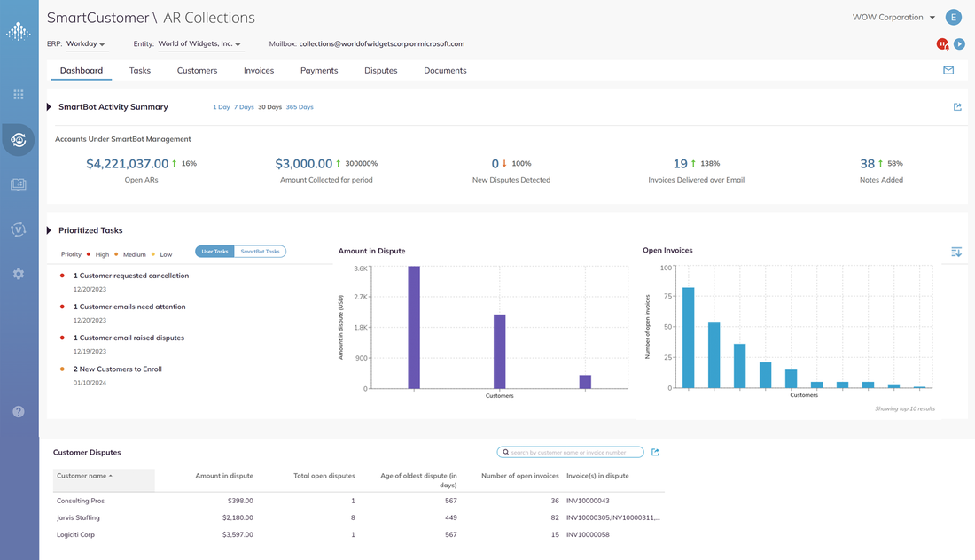Click the customer dispute search field
Viewport: 975px width, 560px height.
point(570,452)
